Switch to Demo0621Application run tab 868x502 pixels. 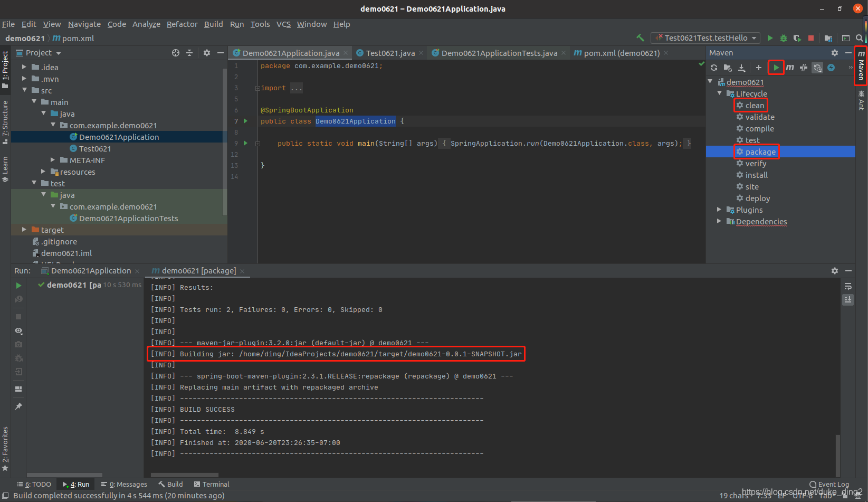coord(91,271)
